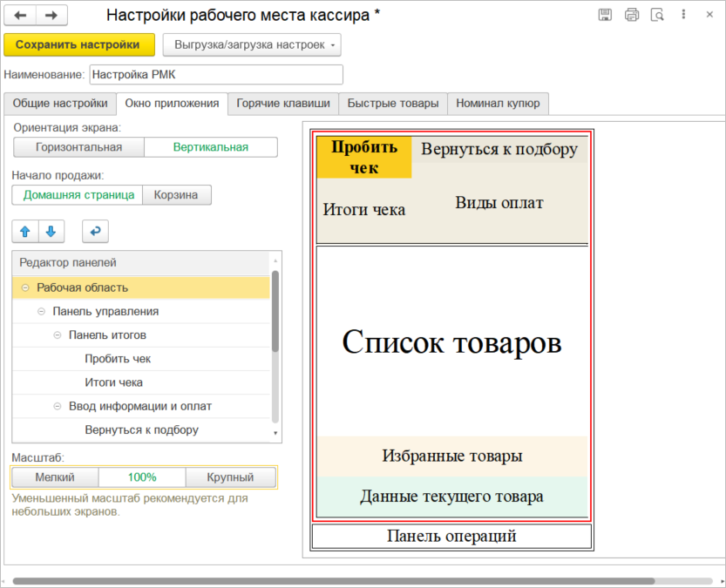The width and height of the screenshot is (726, 588).
Task: Click the printer icon
Action: (x=632, y=15)
